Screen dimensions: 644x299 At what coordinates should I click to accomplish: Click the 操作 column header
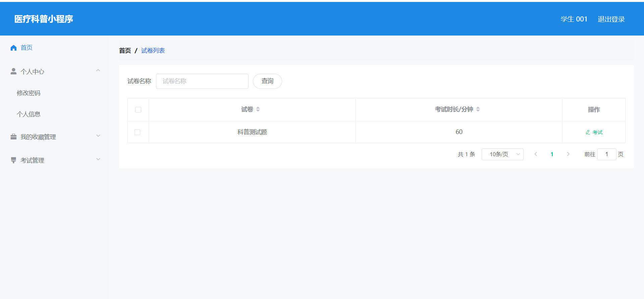pos(594,110)
